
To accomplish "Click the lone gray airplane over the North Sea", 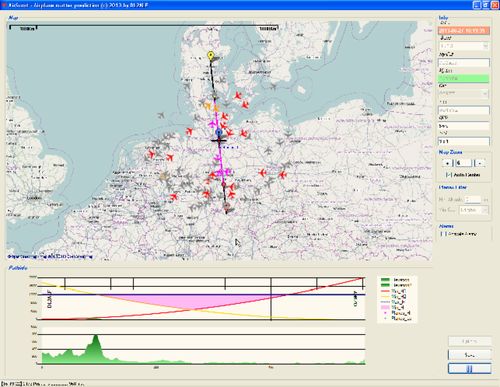I will (161, 116).
